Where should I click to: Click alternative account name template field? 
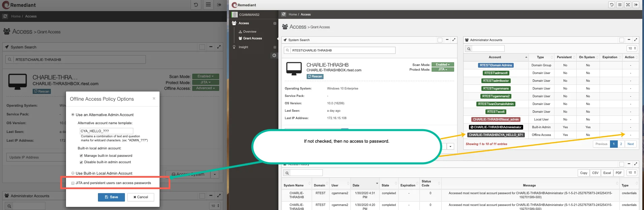pyautogui.click(x=106, y=131)
